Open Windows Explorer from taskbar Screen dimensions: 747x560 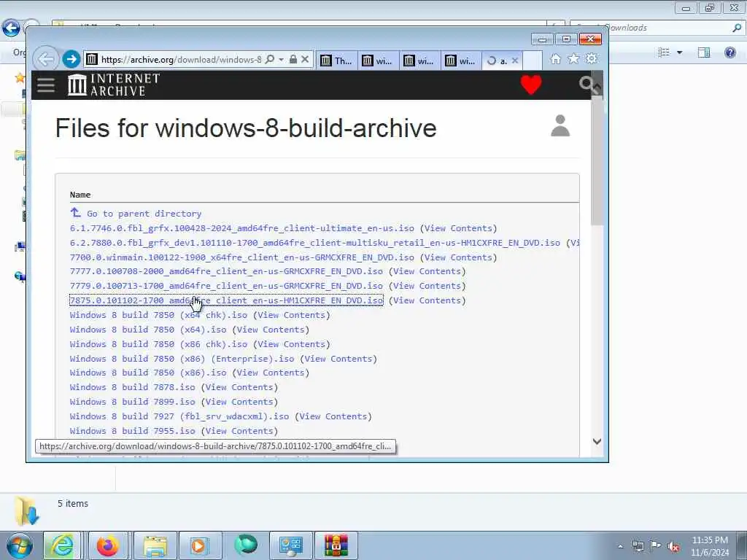pos(155,545)
